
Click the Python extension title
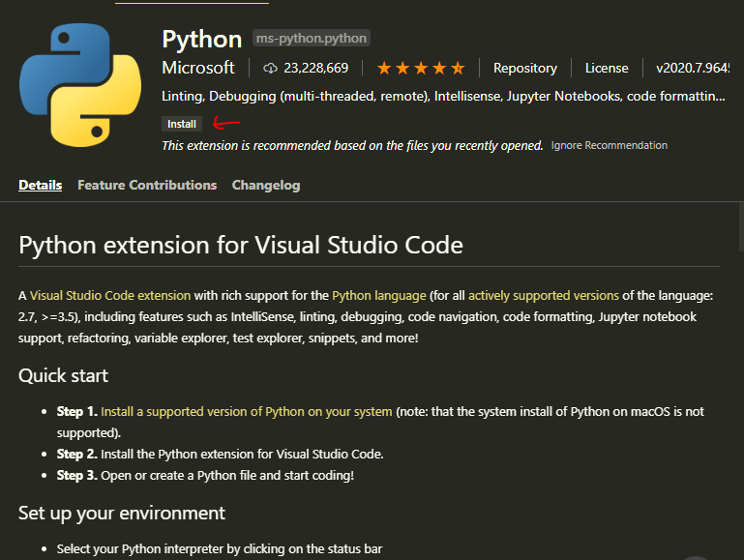[x=201, y=39]
